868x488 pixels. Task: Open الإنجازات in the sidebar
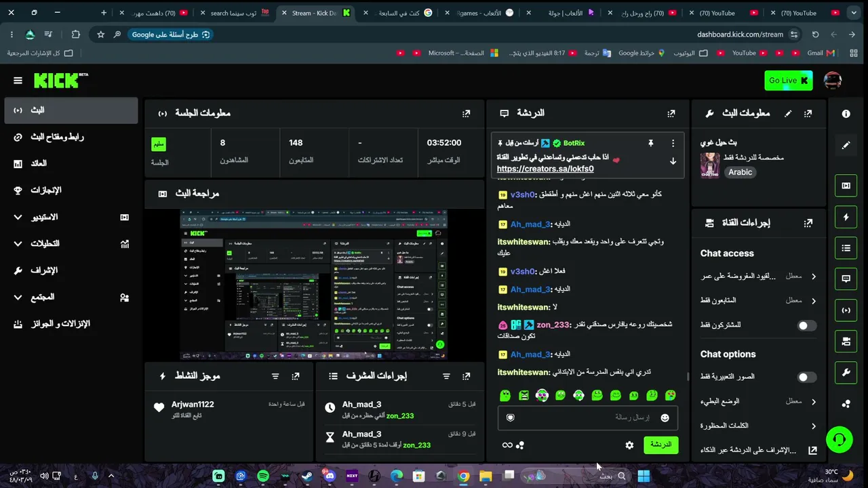pyautogui.click(x=71, y=190)
